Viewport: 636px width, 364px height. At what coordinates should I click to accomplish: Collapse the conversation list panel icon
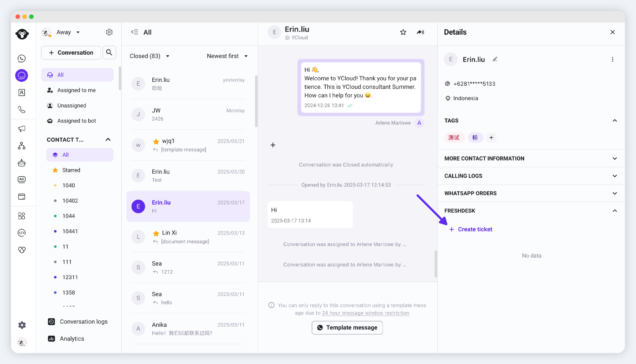[x=135, y=32]
